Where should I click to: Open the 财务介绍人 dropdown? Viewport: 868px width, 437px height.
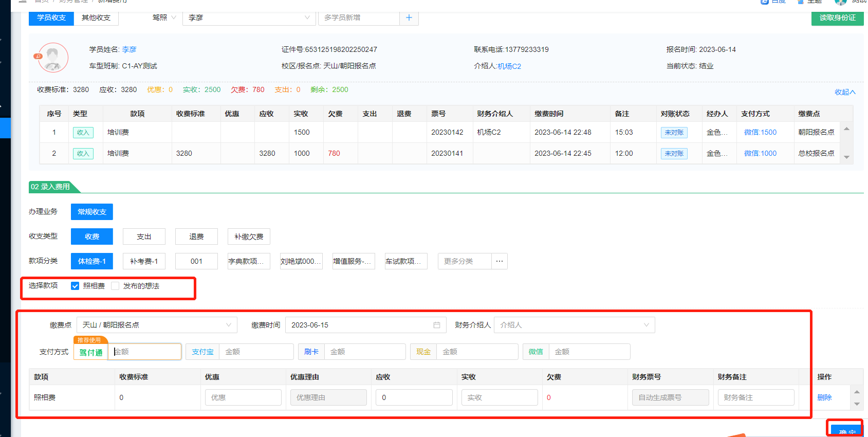coord(574,325)
